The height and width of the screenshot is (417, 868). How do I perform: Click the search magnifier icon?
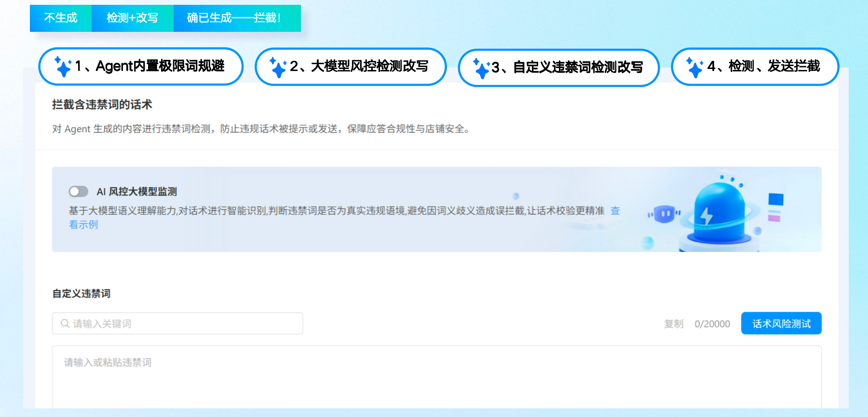[65, 323]
